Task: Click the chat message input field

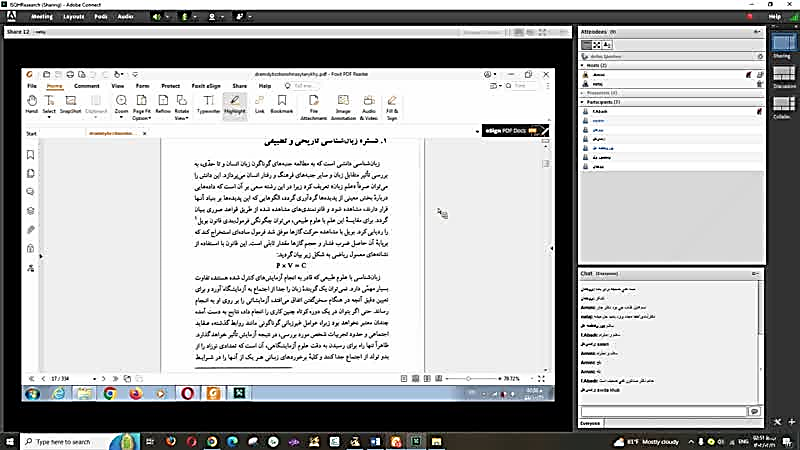Action: pyautogui.click(x=664, y=411)
